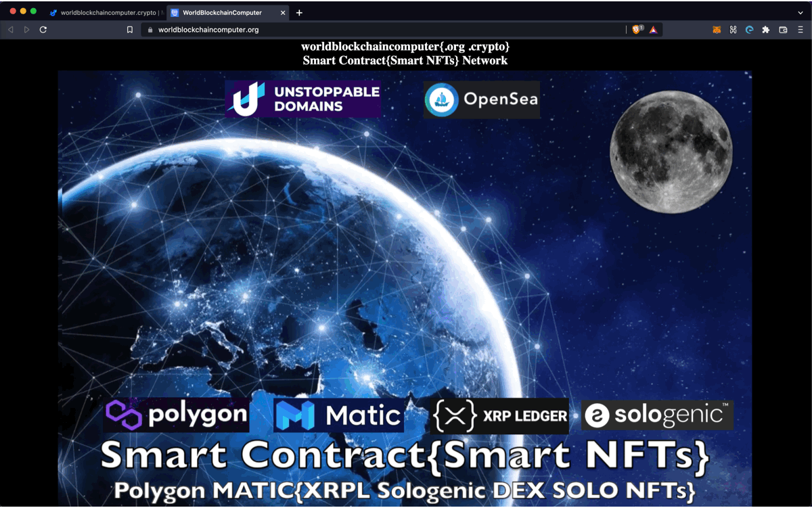Click the green fullscreen window button
Screen dimensions: 812x508
[x=33, y=11]
